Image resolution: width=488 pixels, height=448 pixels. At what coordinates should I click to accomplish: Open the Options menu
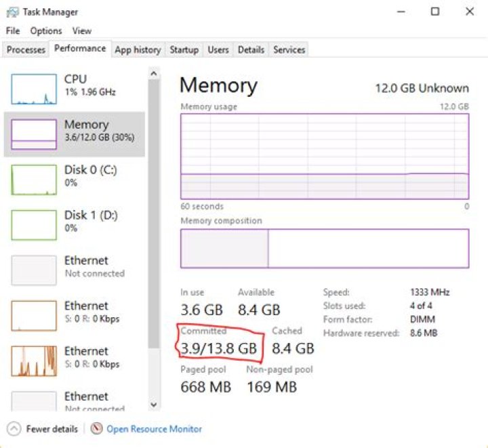(46, 30)
